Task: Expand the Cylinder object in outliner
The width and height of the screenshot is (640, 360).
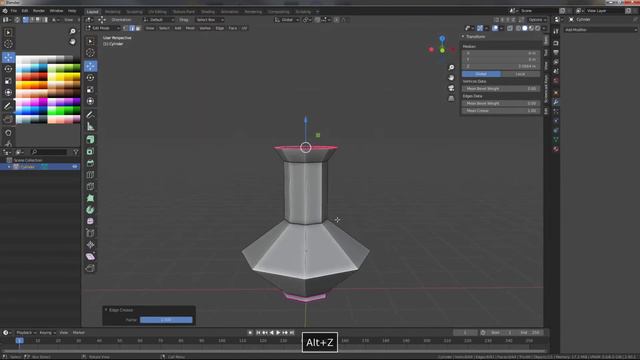Action: click(9, 167)
